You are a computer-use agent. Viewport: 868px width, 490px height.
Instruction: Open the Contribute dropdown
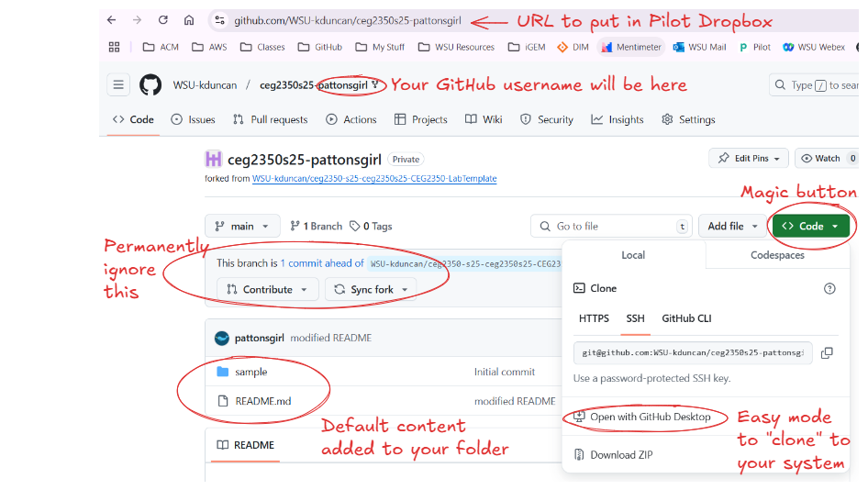tap(267, 290)
